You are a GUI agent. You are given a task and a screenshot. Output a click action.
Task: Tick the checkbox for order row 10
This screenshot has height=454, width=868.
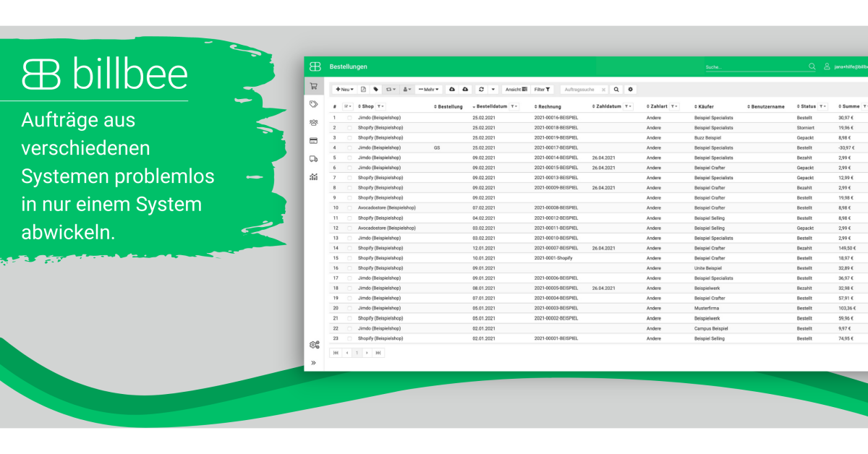click(349, 207)
